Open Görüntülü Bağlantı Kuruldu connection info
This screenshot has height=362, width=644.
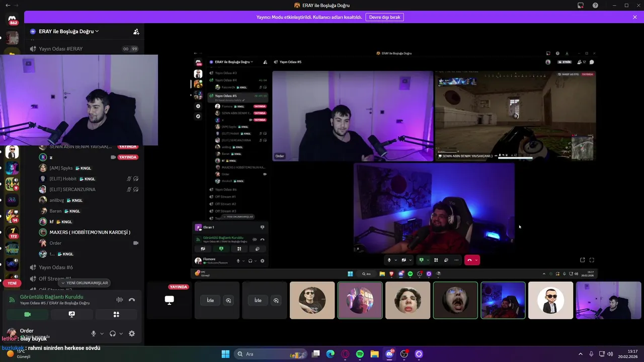[52, 297]
